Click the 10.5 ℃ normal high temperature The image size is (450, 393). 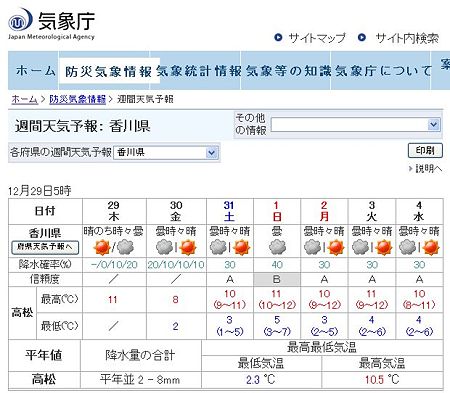(x=382, y=379)
